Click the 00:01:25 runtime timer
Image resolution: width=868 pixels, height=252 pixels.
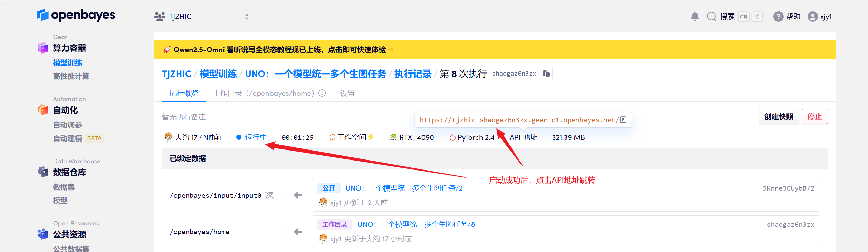[298, 137]
